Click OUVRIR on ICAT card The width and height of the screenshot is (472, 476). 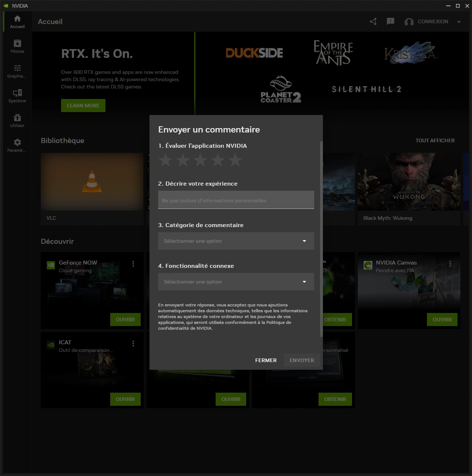tap(125, 399)
